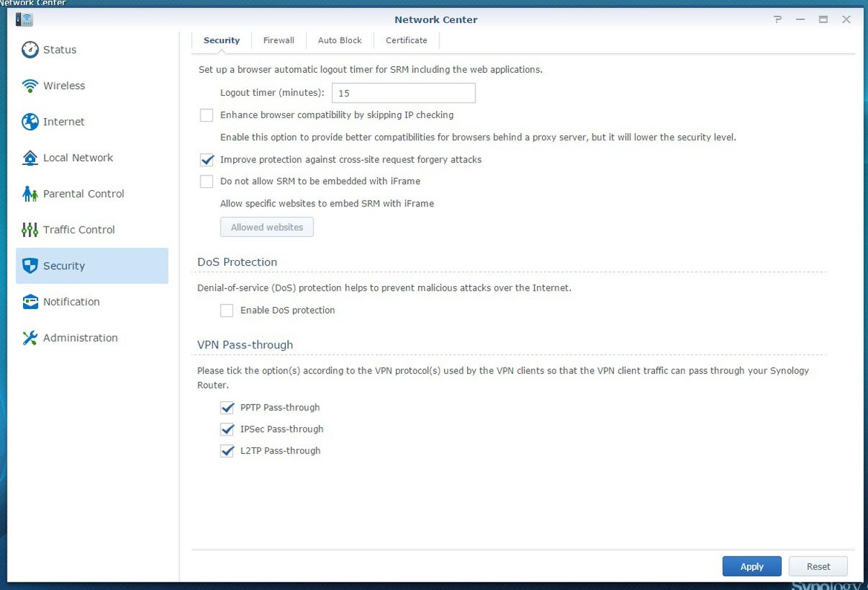Close the Network Center window
868x590 pixels.
846,19
